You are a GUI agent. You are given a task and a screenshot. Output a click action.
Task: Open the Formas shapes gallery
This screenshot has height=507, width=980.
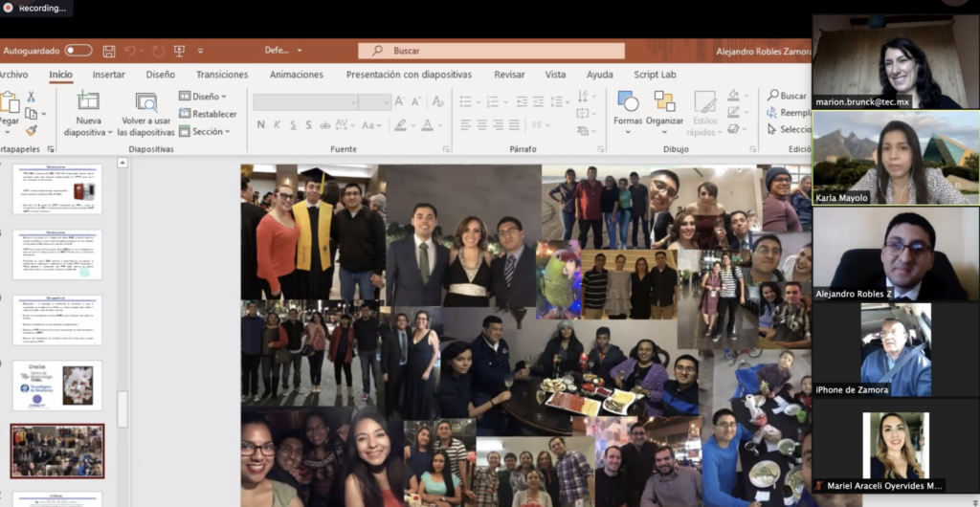[x=628, y=112]
